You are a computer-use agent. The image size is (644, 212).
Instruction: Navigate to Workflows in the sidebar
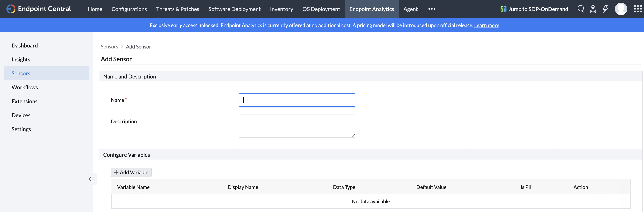pos(25,87)
